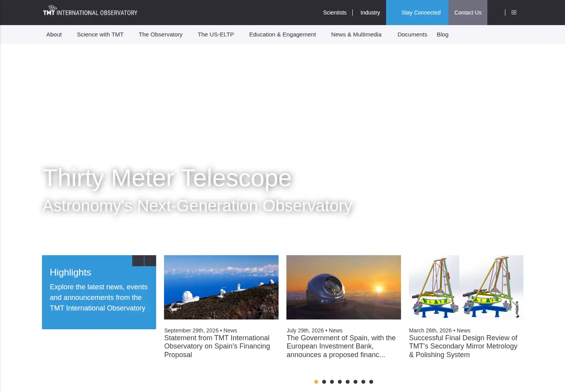The image size is (565, 392).
Task: Click the September 29th, 2026 news date
Action: [x=191, y=330]
